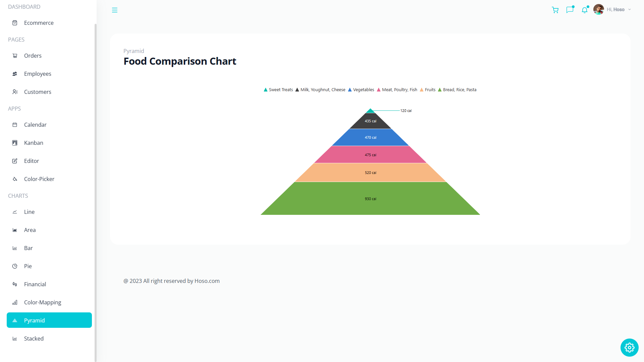Click the Employees icon in sidebar
The height and width of the screenshot is (362, 644).
(x=15, y=74)
